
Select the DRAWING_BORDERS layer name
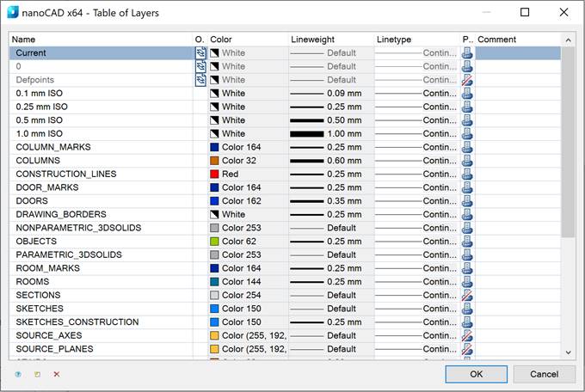coord(61,214)
